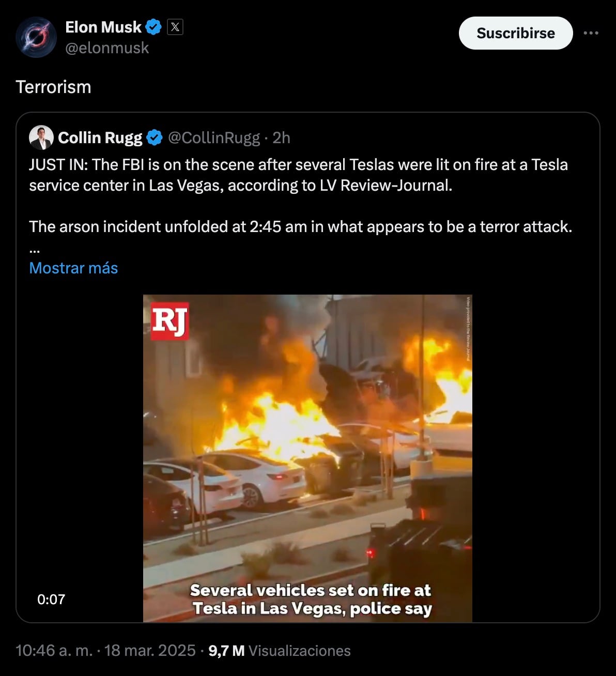Screen dimensions: 616x676
Task: Click Collin Rugg's small profile avatar
Action: (x=41, y=137)
